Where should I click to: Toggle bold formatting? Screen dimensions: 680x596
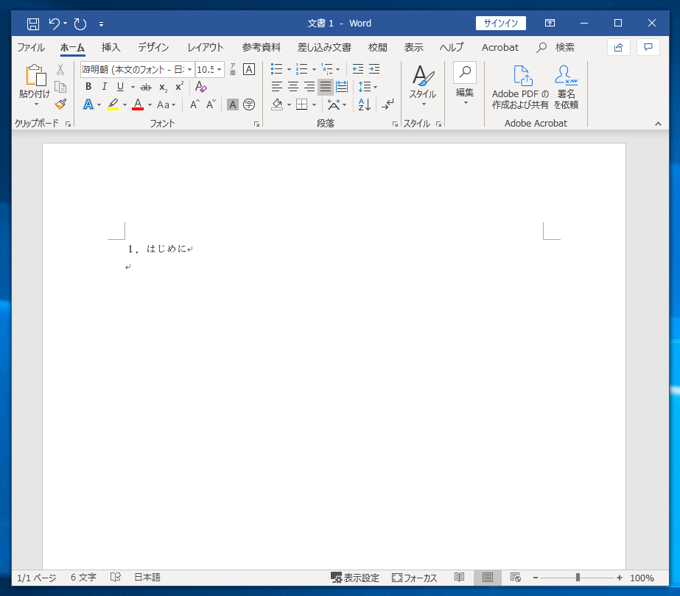(x=88, y=87)
